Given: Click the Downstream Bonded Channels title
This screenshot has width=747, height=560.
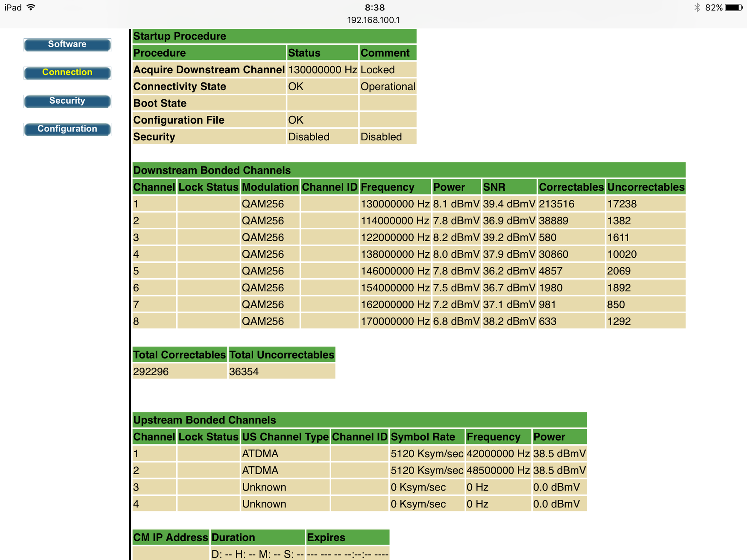Looking at the screenshot, I should (x=409, y=170).
